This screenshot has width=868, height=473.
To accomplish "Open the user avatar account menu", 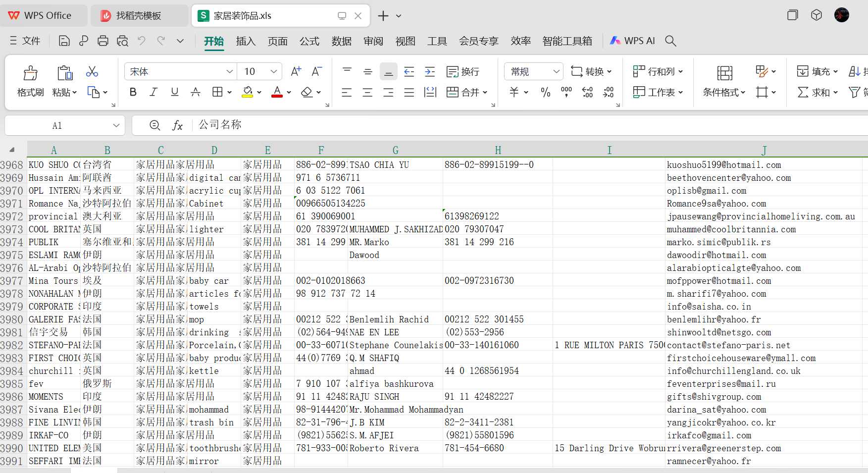I will click(842, 15).
